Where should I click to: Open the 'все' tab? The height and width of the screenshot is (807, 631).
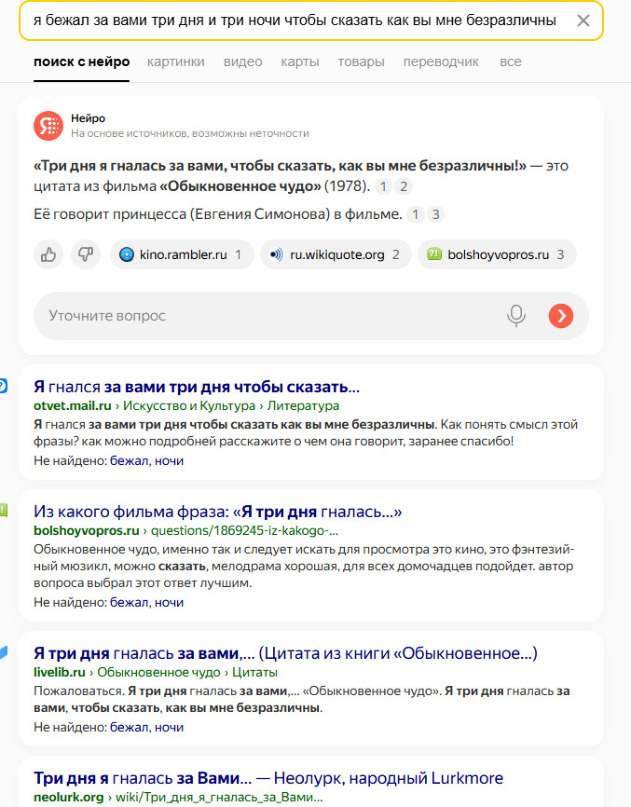510,62
